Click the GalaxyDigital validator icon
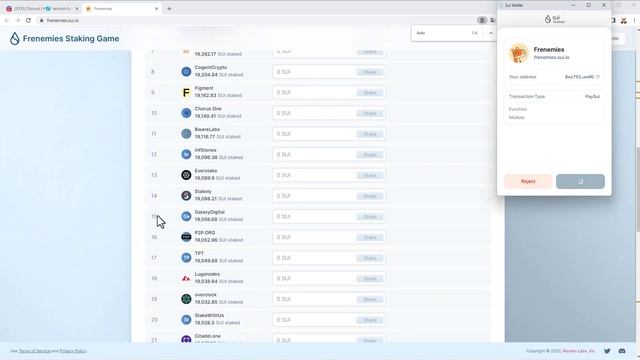 coord(186,216)
